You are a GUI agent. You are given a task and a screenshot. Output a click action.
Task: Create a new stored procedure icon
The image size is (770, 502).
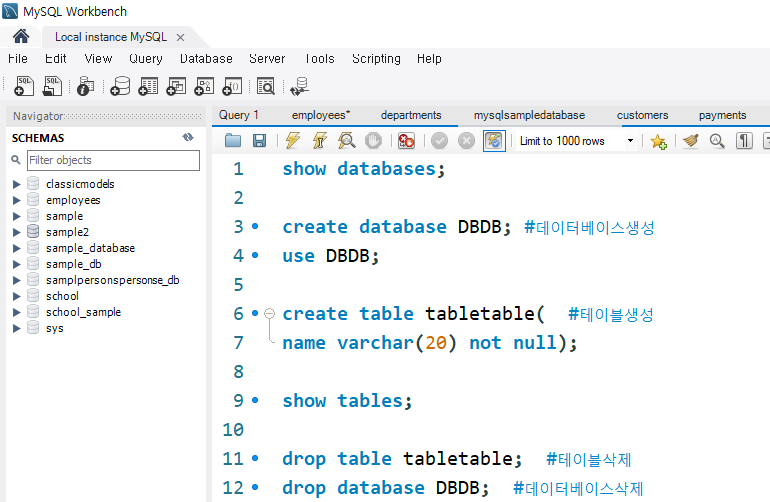click(204, 86)
